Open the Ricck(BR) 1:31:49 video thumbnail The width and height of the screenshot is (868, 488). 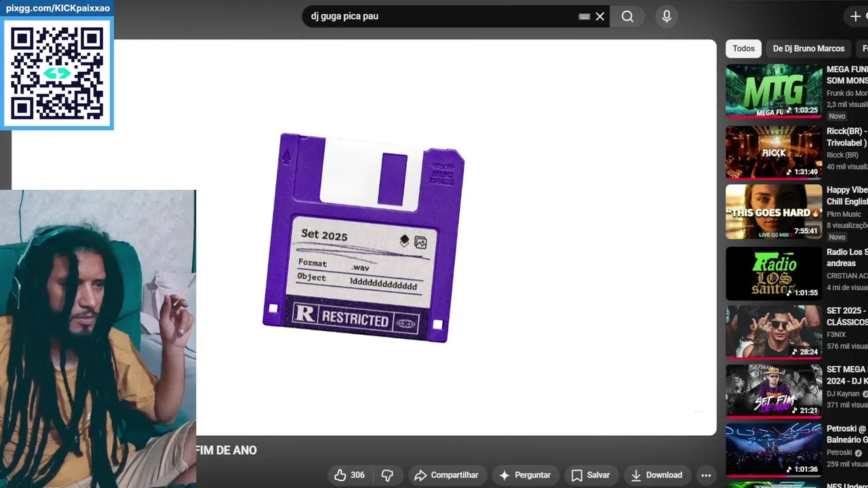(774, 152)
